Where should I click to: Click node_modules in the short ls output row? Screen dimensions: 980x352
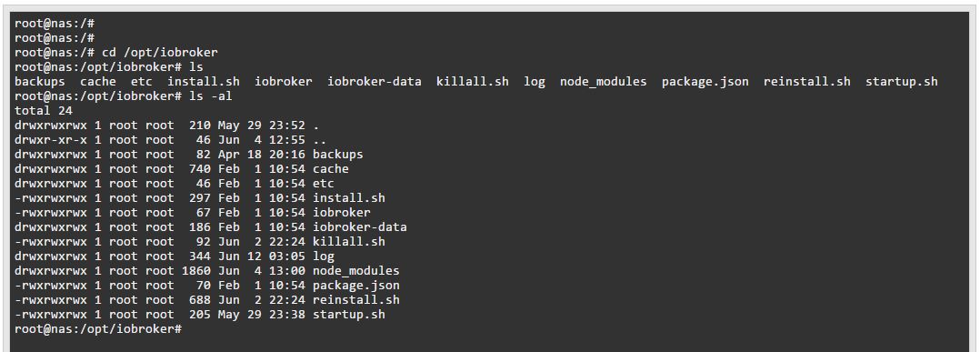pos(603,81)
